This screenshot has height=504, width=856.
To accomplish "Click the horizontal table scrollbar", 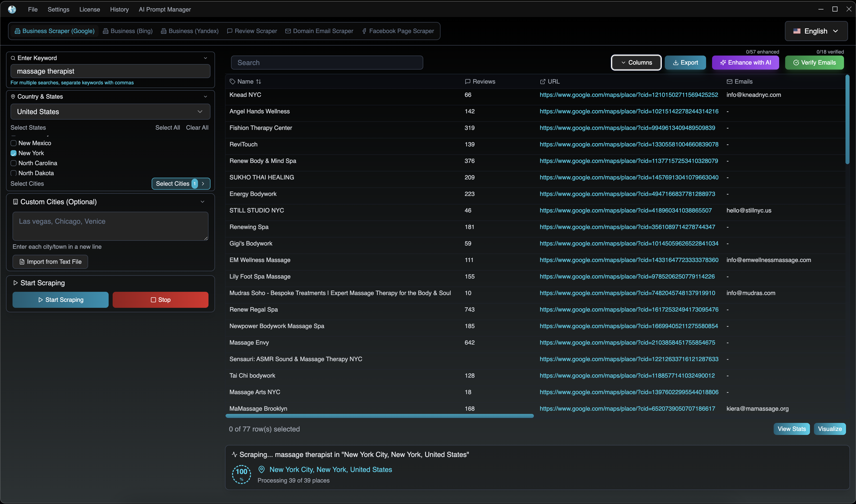I will [x=379, y=416].
